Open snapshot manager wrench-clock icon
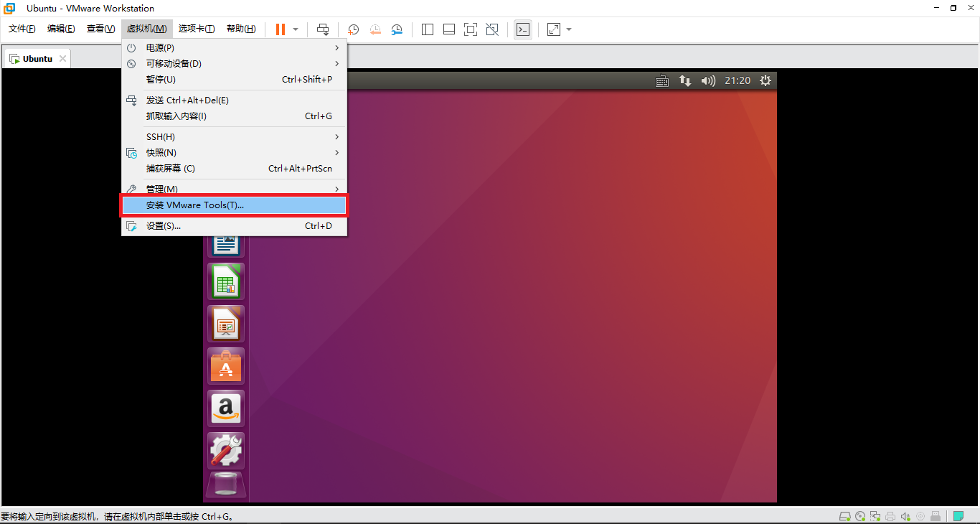Viewport: 980px width, 524px height. (397, 29)
